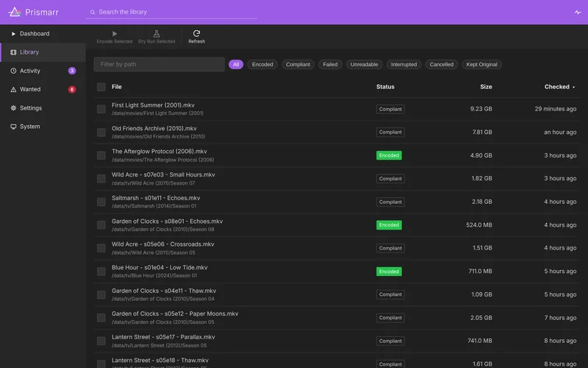Open the System page
The height and width of the screenshot is (368, 588).
point(43,127)
